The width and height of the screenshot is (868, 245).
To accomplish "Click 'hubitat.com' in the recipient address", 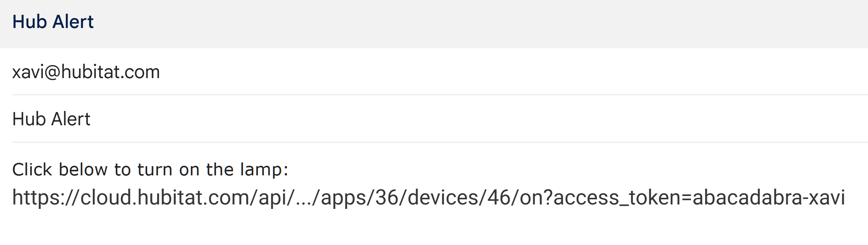I will point(110,72).
